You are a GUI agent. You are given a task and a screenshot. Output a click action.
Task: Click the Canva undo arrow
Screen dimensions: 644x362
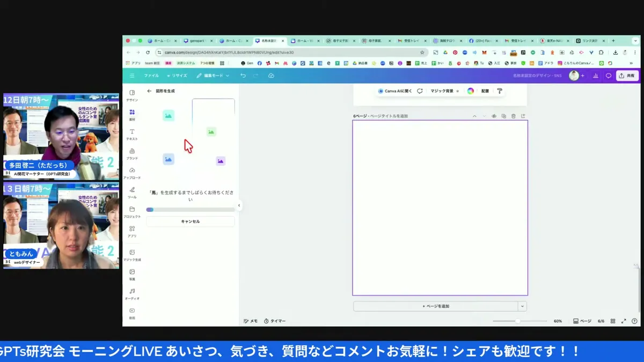pos(243,76)
